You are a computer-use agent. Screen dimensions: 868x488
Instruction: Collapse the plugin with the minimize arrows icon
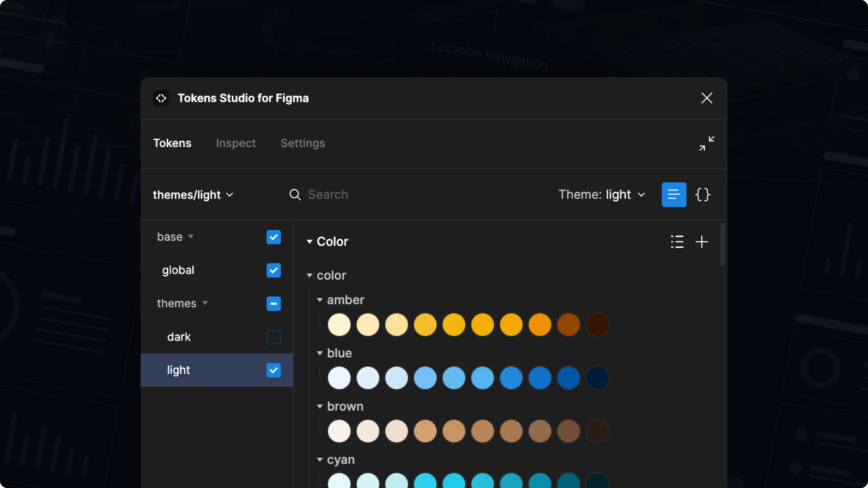[707, 143]
